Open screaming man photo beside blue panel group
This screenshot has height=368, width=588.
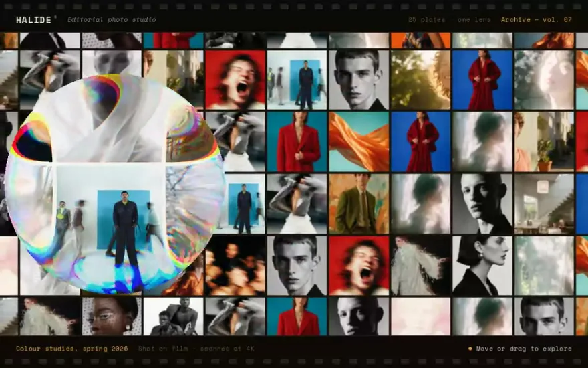235,80
